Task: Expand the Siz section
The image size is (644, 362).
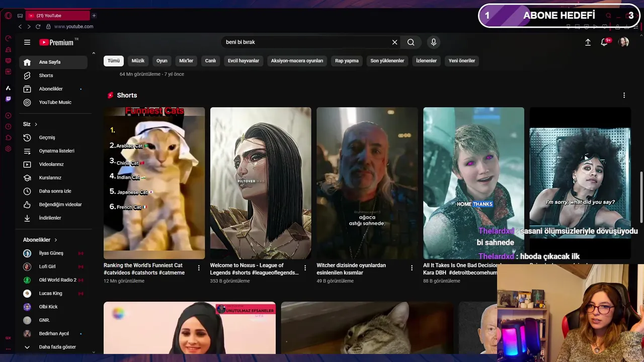Action: [30, 124]
